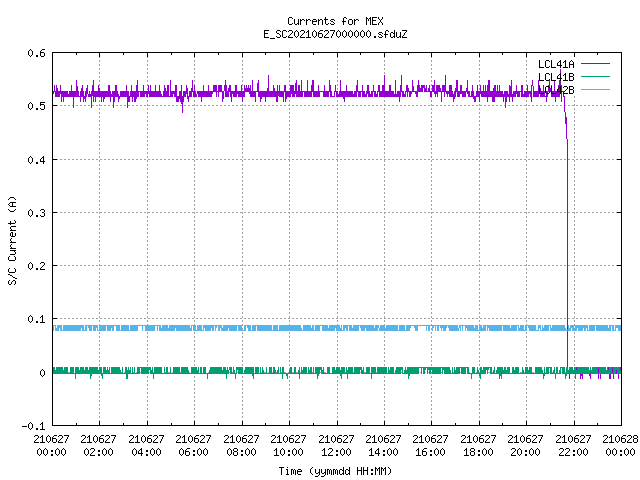Click the blue LCL42B trace near 0.08 A

(337, 328)
